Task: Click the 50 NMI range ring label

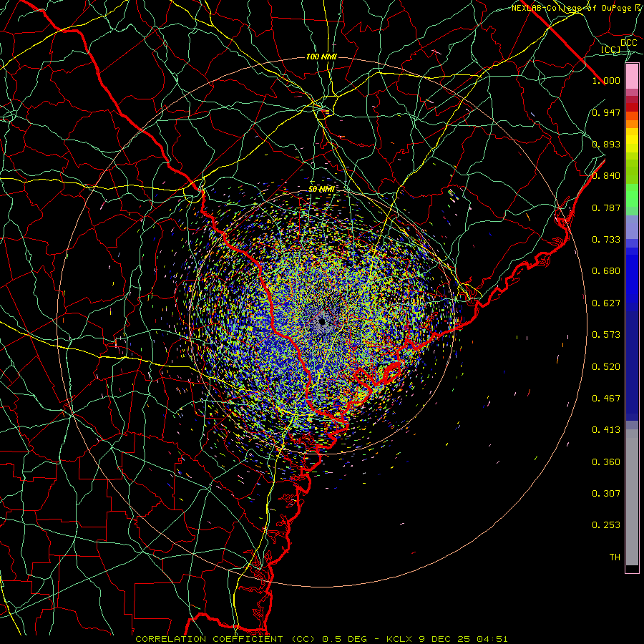Action: [x=321, y=190]
